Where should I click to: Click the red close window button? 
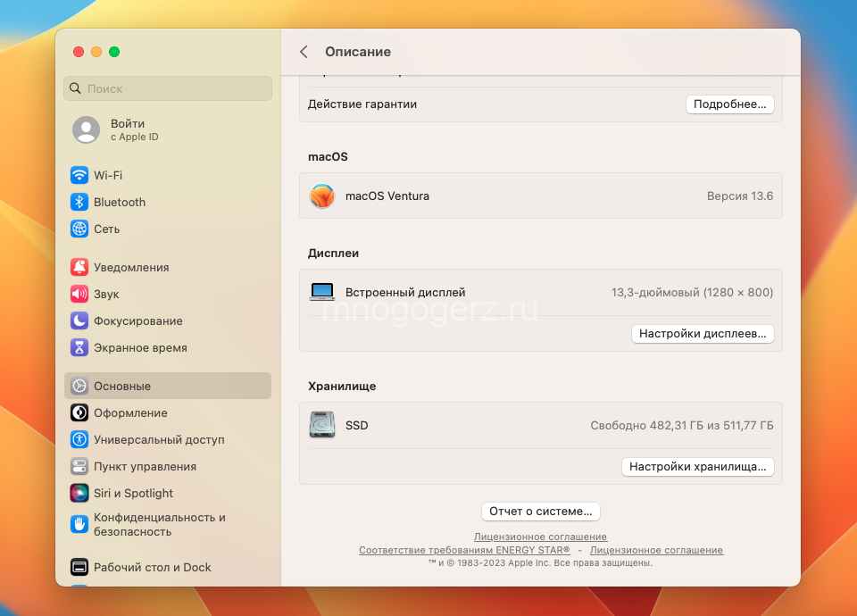[x=79, y=52]
